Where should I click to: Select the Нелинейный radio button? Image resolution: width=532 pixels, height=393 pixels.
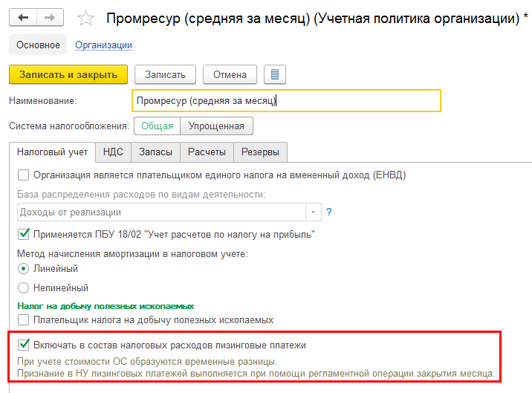pyautogui.click(x=24, y=288)
